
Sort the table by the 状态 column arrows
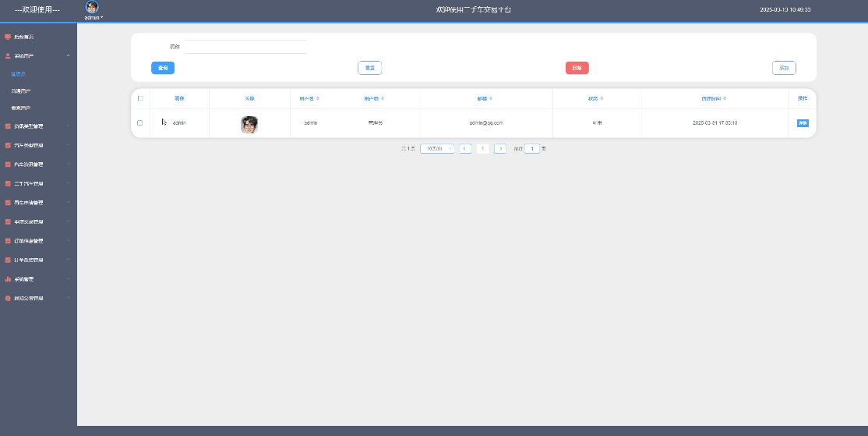[x=602, y=98]
